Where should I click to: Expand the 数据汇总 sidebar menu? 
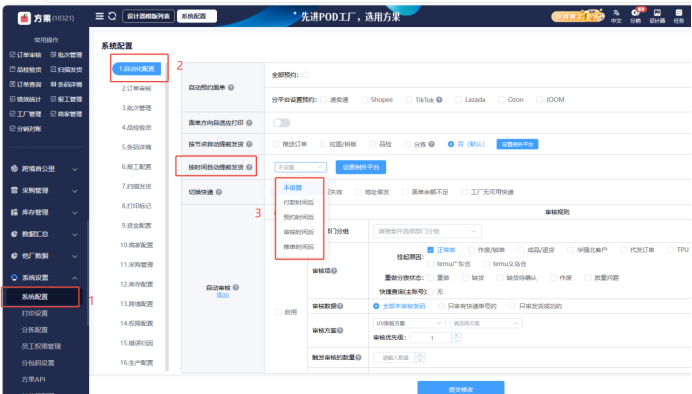click(44, 234)
